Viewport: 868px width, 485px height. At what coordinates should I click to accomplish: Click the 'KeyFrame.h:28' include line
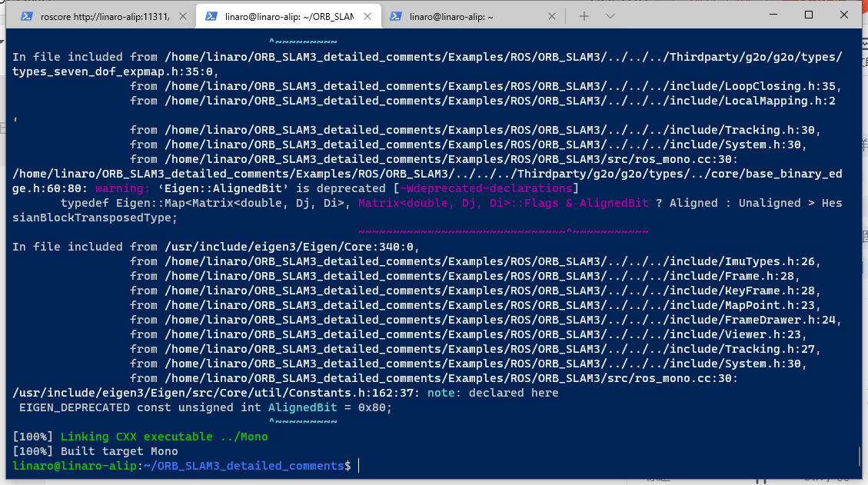(x=476, y=291)
